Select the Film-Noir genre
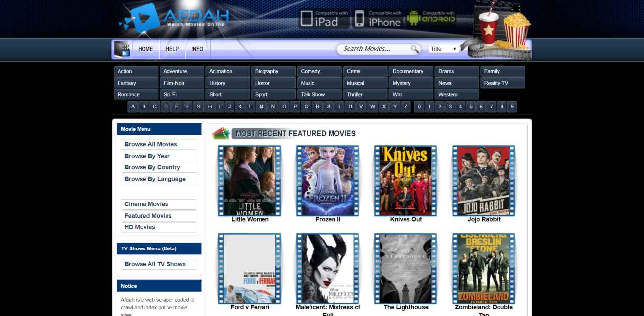Screen dimensions: 644x316 point(182,83)
